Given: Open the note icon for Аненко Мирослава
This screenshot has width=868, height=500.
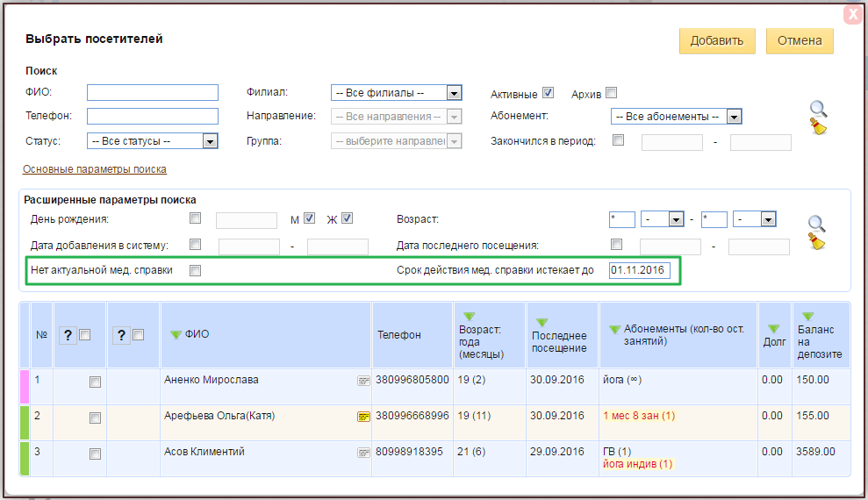Looking at the screenshot, I should coord(363,381).
